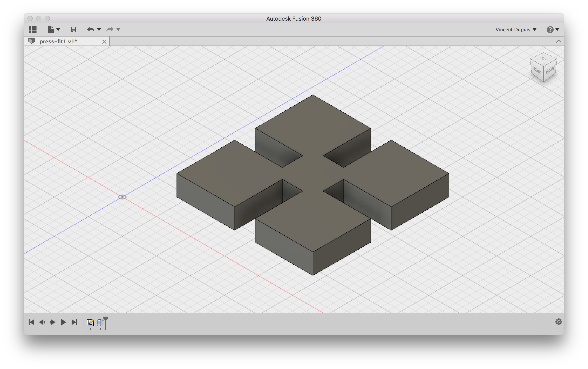Screen dimensions: 588x369
Task: Select the top face of cross body
Action: tap(313, 173)
